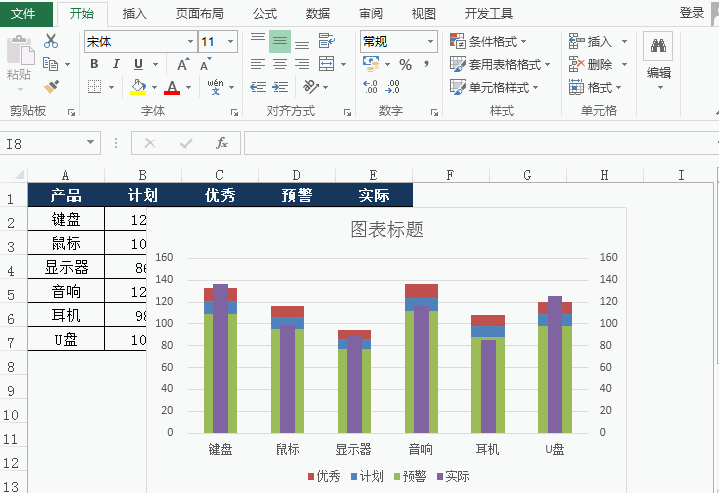Select the chart title 图表标题
The width and height of the screenshot is (719, 493).
tap(387, 229)
